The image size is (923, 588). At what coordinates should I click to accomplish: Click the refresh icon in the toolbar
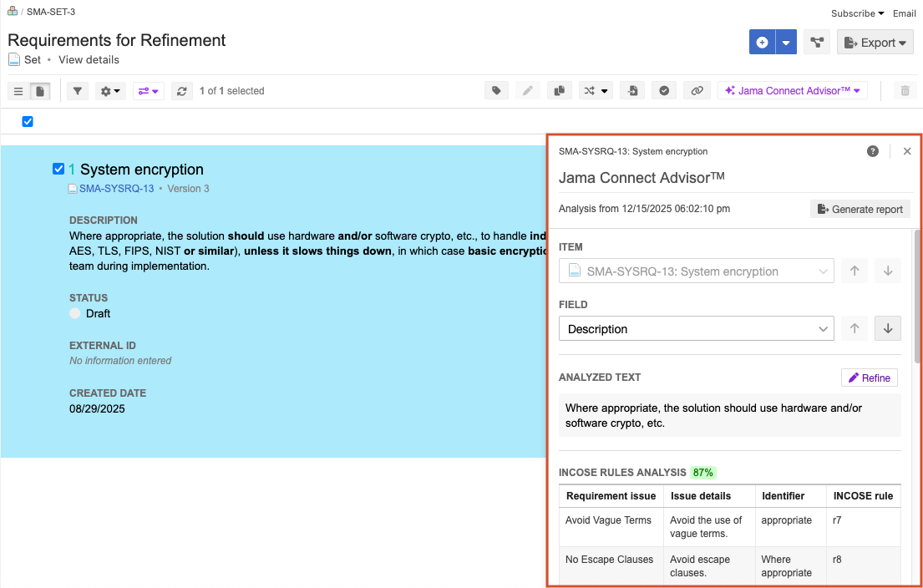tap(182, 91)
